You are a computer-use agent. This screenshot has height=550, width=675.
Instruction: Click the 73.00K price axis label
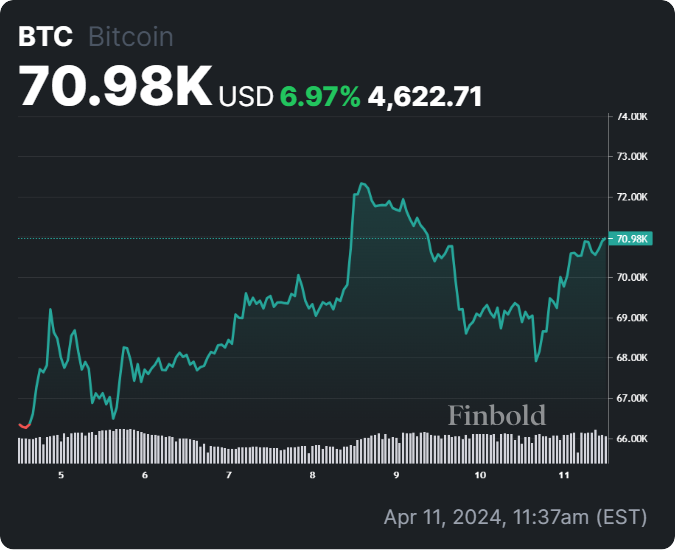click(633, 157)
